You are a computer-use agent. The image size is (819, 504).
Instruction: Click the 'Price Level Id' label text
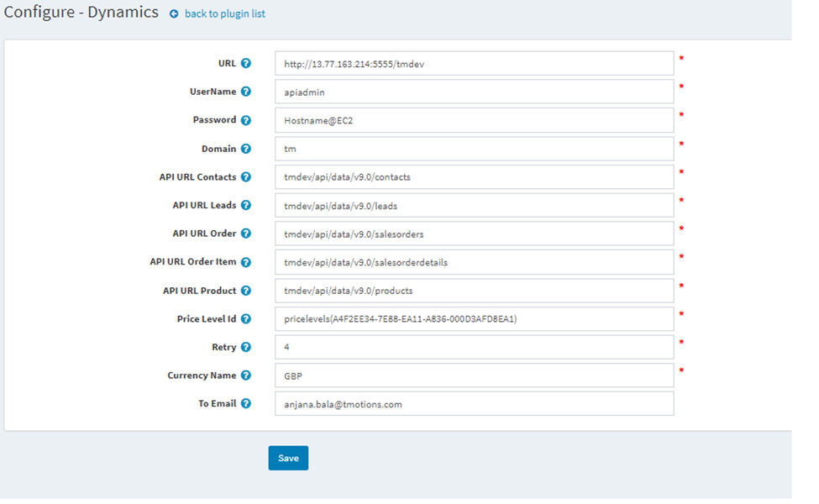[207, 318]
